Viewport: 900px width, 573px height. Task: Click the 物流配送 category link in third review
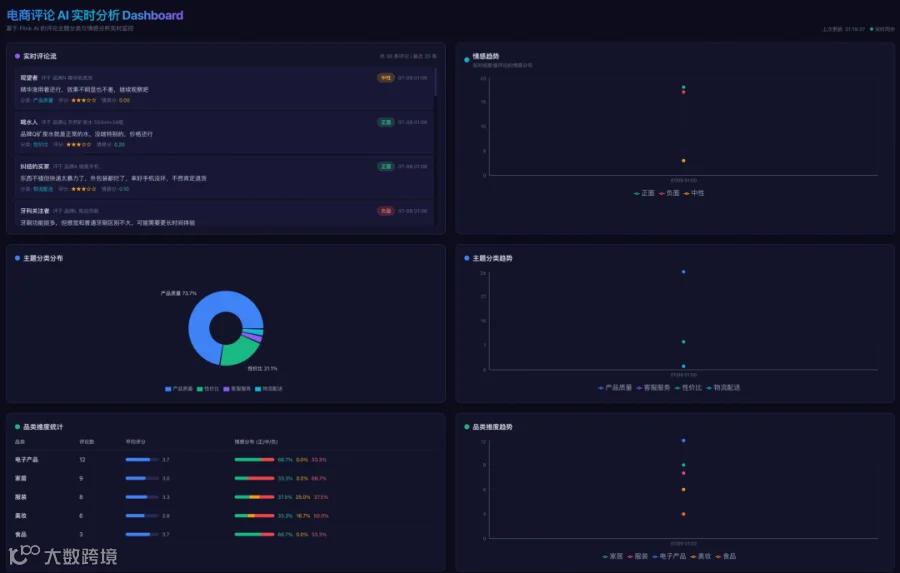pyautogui.click(x=43, y=189)
